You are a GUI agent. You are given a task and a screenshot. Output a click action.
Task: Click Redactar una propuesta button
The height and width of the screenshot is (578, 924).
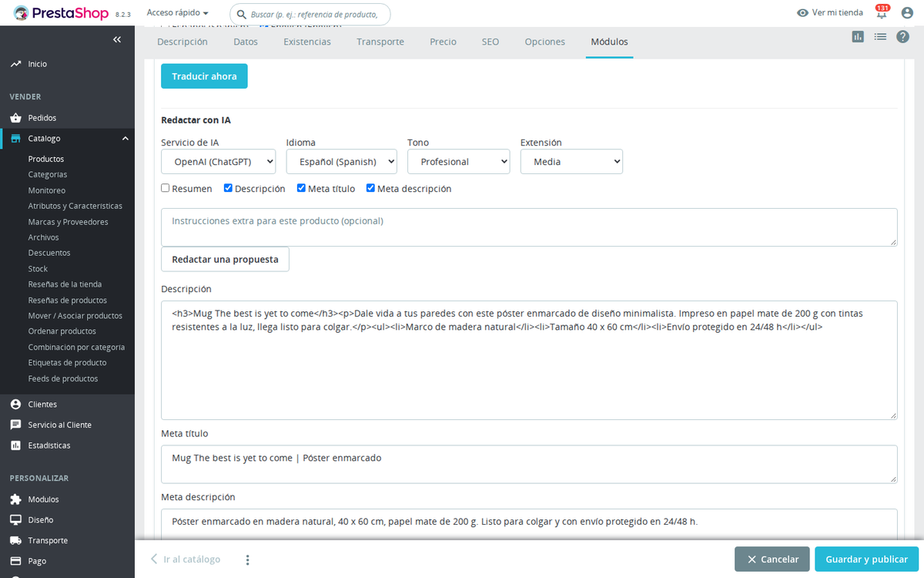(225, 259)
